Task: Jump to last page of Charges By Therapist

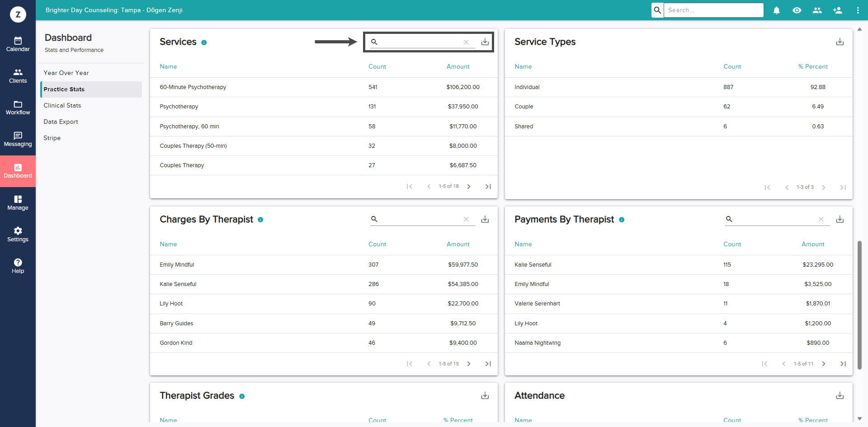Action: click(488, 364)
